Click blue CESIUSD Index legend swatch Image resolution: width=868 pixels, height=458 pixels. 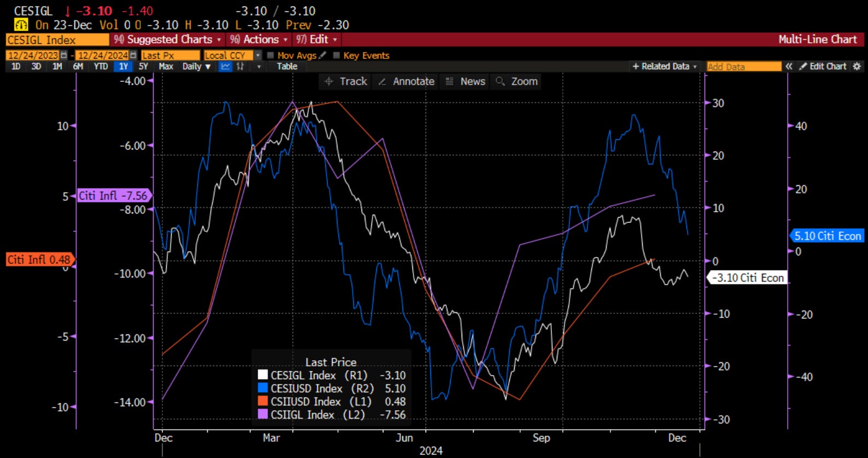pos(263,388)
